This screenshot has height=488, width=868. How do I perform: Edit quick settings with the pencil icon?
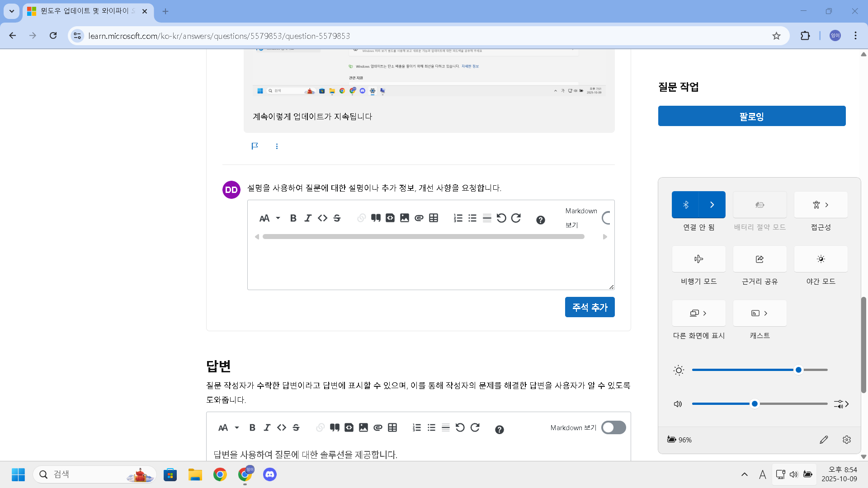pyautogui.click(x=824, y=440)
